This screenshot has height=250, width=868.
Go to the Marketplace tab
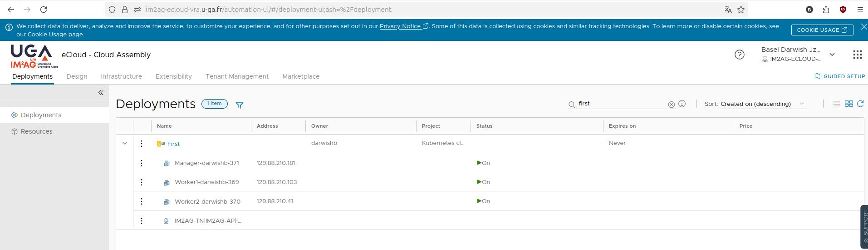point(301,76)
